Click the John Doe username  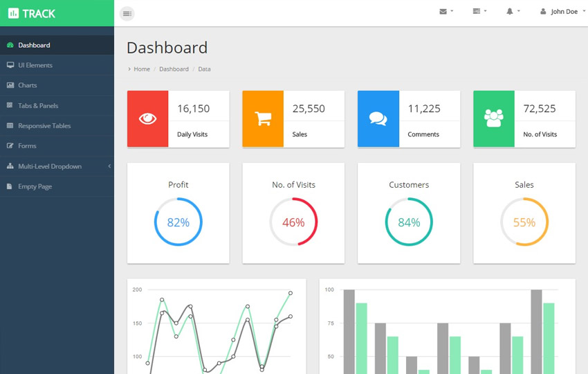point(564,12)
